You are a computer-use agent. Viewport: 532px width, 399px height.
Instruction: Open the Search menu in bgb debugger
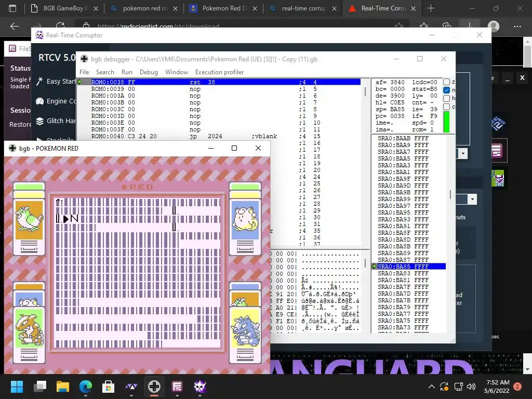[x=105, y=72]
